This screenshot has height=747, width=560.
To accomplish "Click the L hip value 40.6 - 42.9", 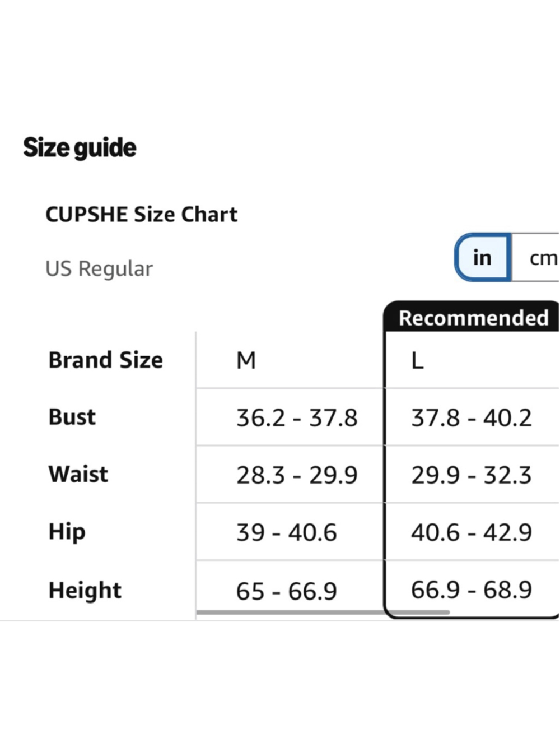I will click(471, 532).
